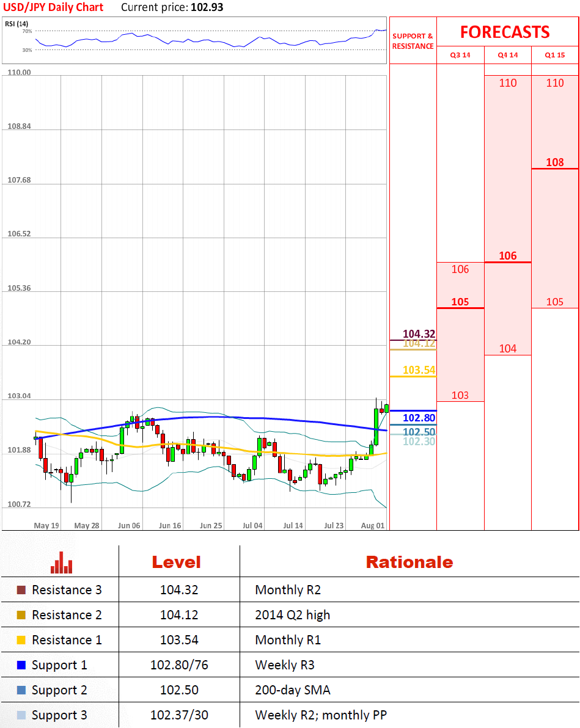Image resolution: width=580 pixels, height=728 pixels.
Task: Click the bold 108 in Q1 15 forecast
Action: pos(555,162)
